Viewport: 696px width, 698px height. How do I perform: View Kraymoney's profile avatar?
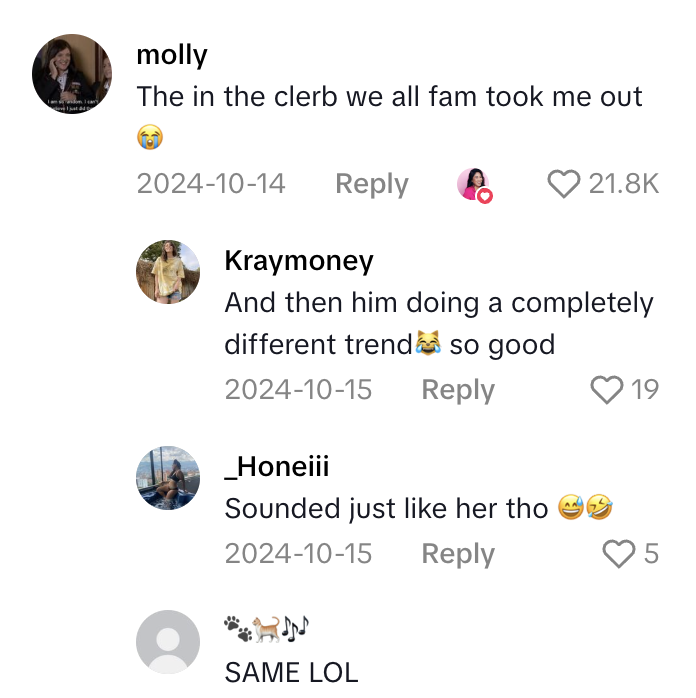168,271
